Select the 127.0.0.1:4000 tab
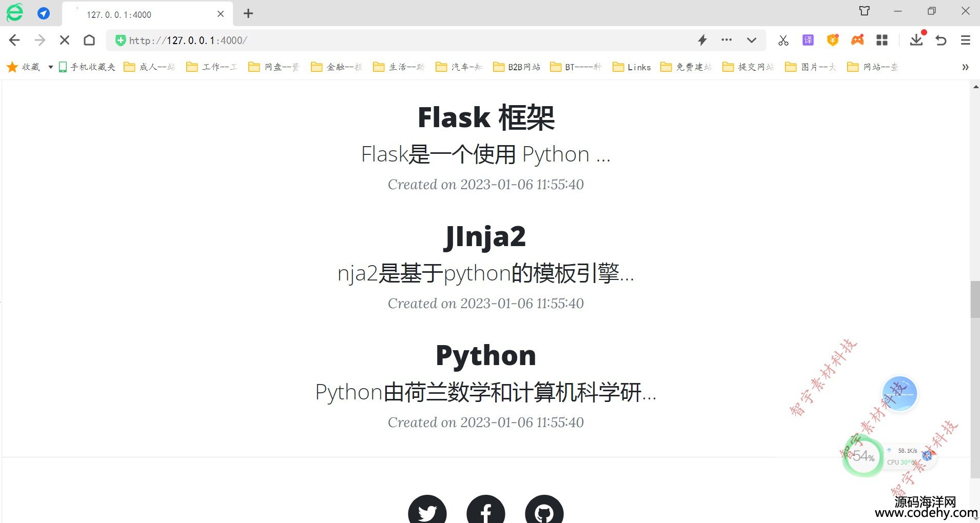 (147, 14)
